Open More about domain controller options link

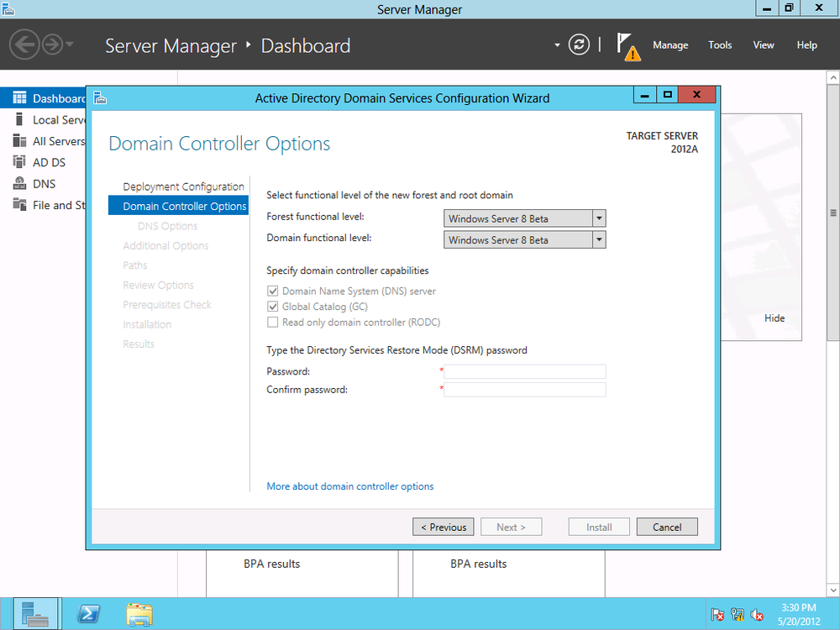(x=349, y=486)
